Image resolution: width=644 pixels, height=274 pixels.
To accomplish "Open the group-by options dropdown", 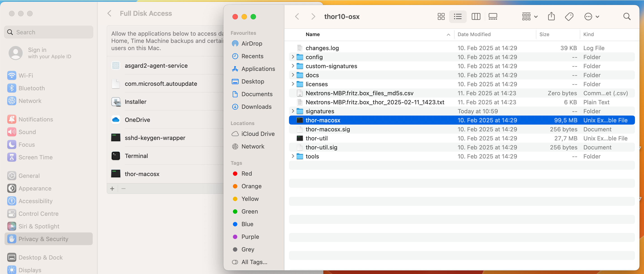I will (x=530, y=17).
